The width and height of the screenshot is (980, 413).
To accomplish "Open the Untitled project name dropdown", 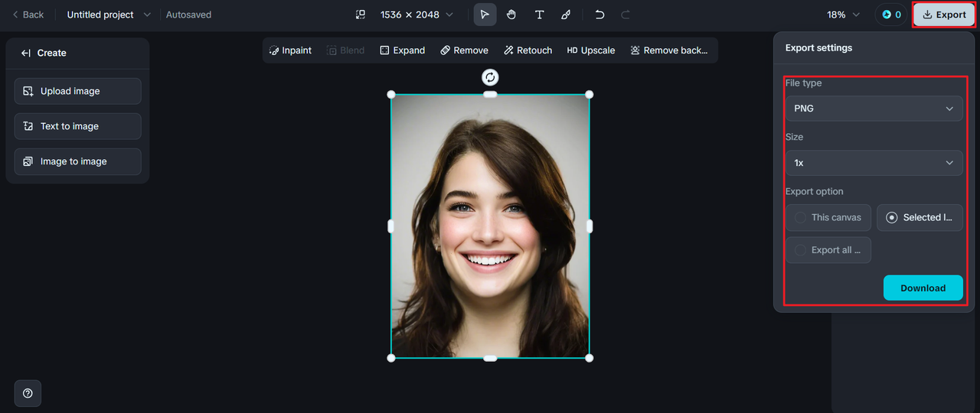I will pyautogui.click(x=109, y=15).
